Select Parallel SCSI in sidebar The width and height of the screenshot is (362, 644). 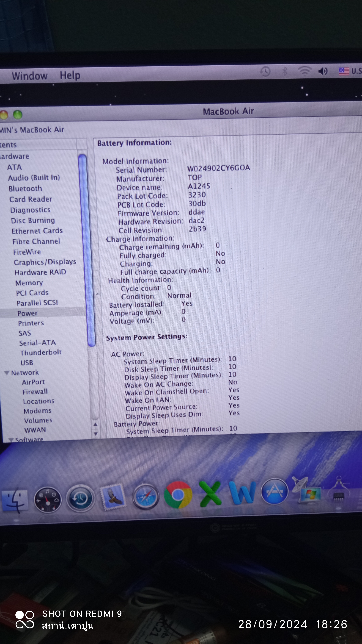[x=37, y=303]
